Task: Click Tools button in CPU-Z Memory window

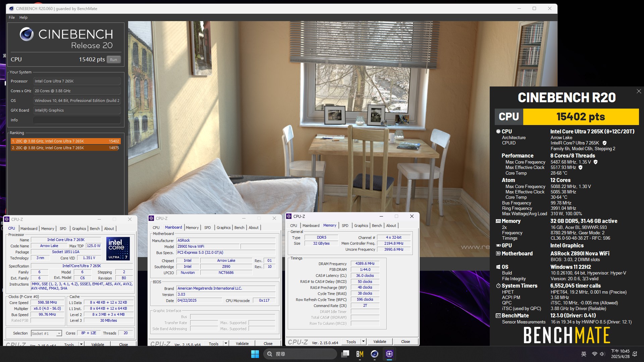Action: [x=351, y=342]
